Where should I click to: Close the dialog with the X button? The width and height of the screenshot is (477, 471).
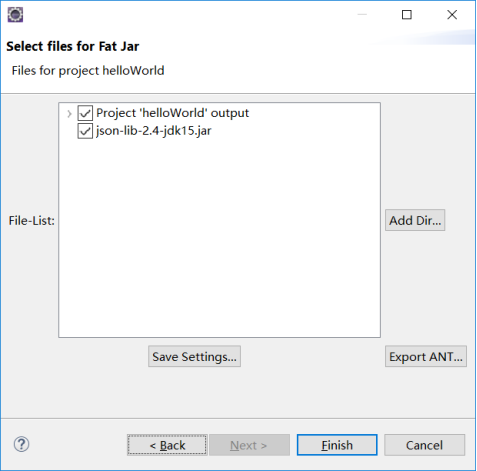click(x=452, y=15)
